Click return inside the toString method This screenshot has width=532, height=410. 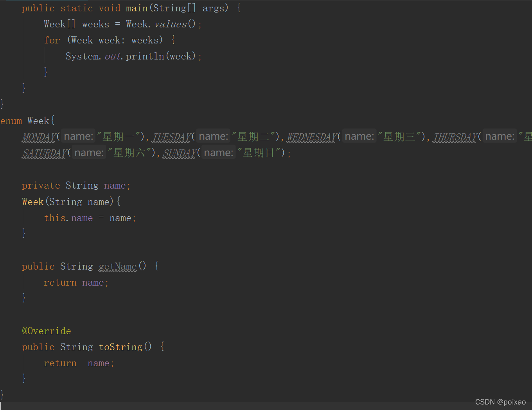pyautogui.click(x=60, y=363)
